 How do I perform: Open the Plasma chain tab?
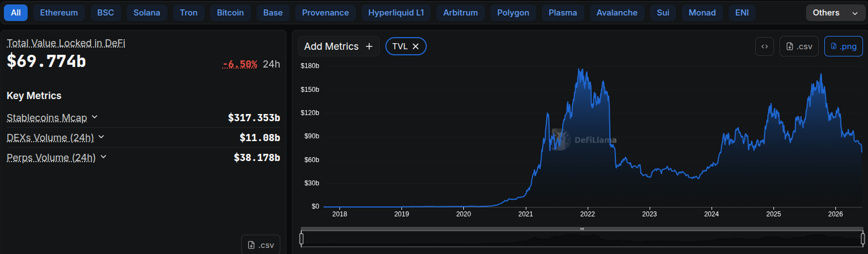[x=563, y=13]
